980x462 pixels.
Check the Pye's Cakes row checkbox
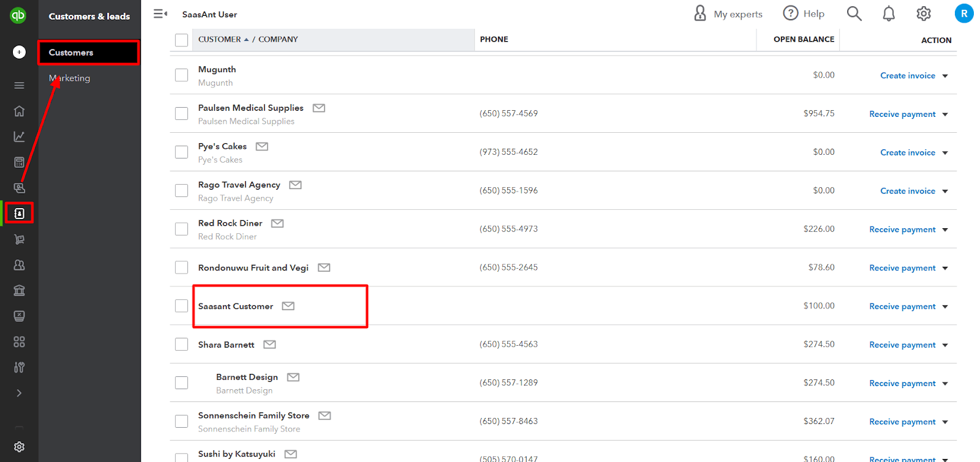[x=181, y=152]
